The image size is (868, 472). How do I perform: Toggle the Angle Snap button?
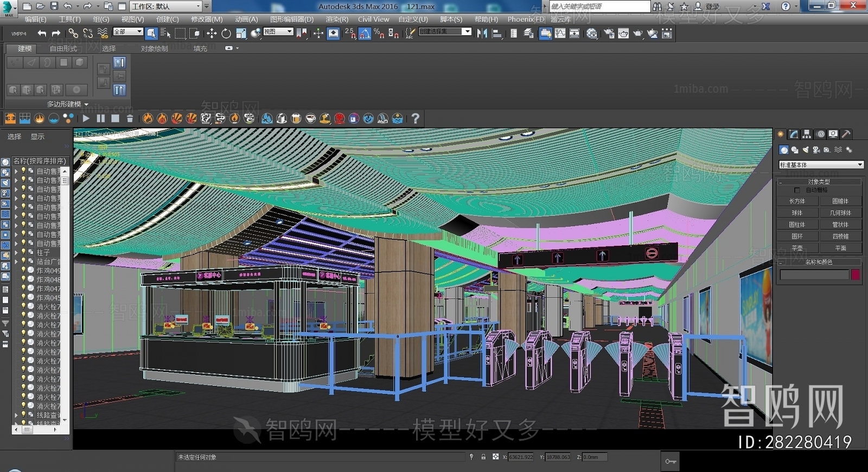pos(365,34)
